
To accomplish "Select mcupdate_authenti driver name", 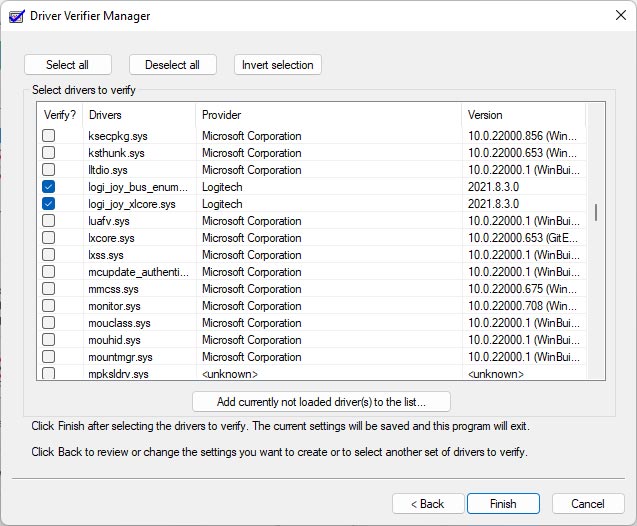I will [x=138, y=272].
